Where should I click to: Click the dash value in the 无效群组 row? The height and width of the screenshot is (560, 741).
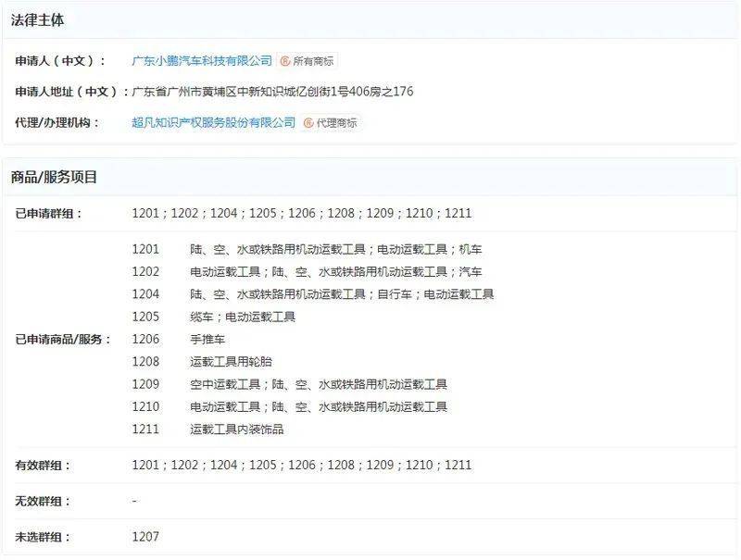click(x=134, y=501)
